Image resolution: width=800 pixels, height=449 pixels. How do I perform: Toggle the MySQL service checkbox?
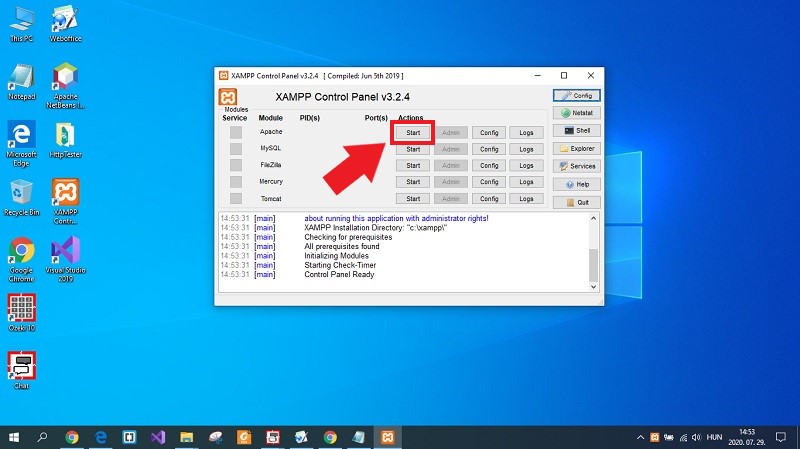click(x=236, y=148)
